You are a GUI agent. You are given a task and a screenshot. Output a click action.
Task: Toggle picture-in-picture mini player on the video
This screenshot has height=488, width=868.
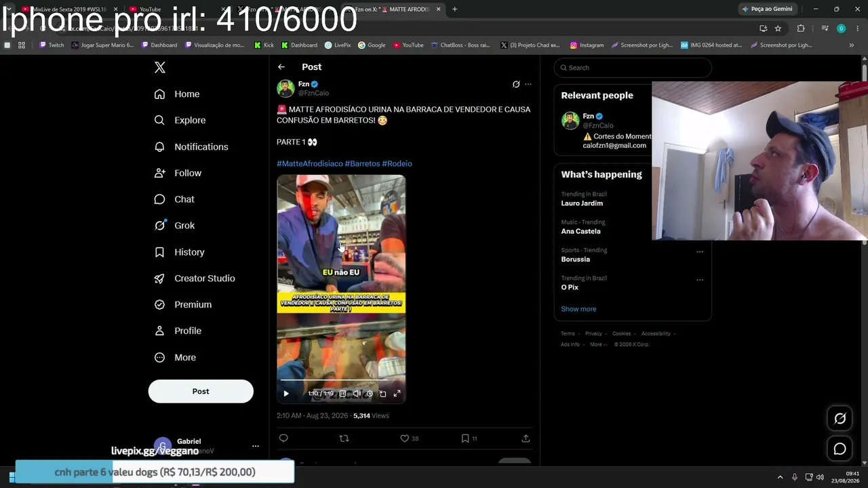point(382,394)
